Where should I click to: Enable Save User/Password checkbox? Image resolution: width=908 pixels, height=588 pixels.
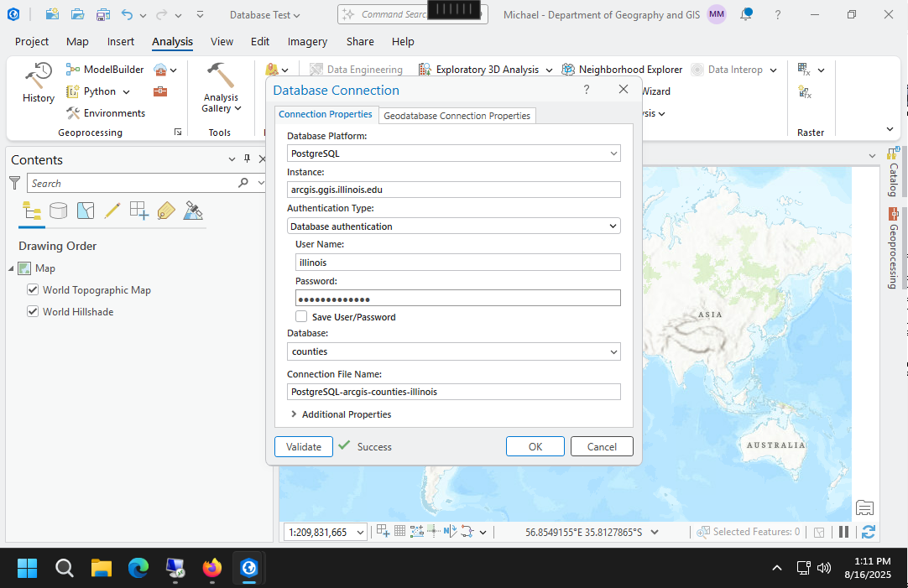pyautogui.click(x=301, y=317)
